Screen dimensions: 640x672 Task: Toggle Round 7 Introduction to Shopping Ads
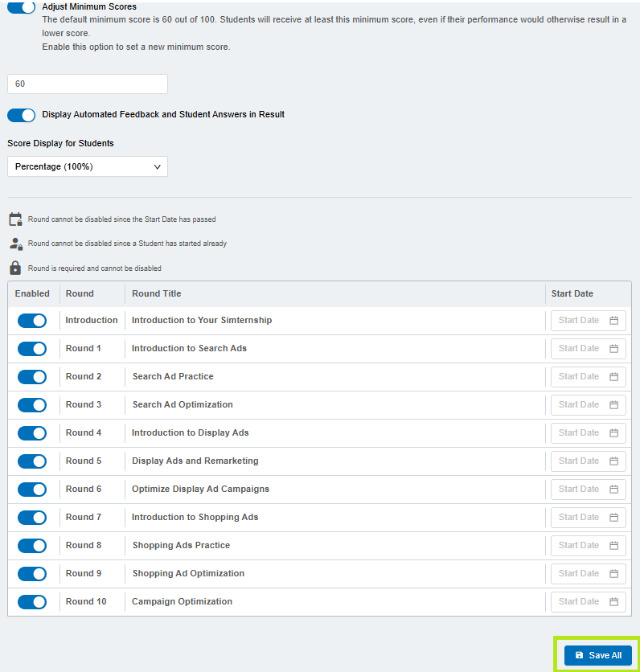click(x=32, y=518)
